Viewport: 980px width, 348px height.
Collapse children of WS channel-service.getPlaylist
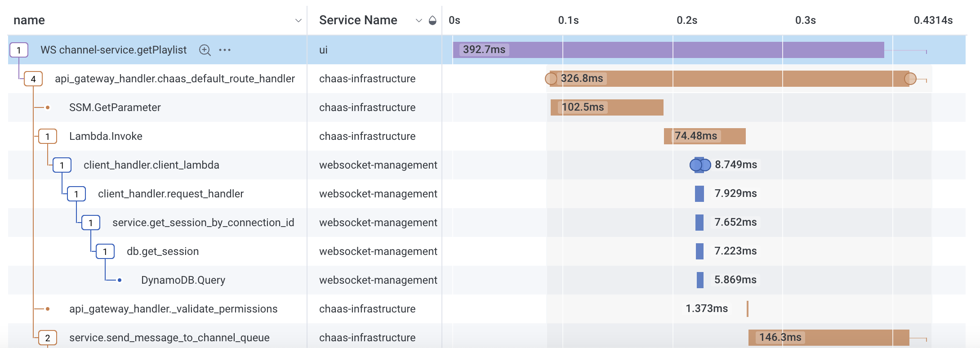tap(19, 50)
